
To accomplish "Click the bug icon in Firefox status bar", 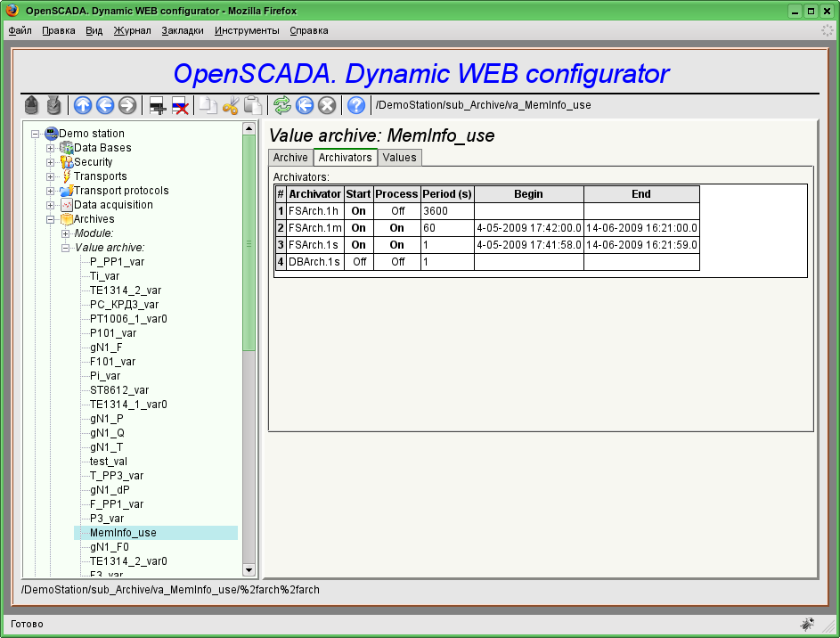I will tap(807, 624).
